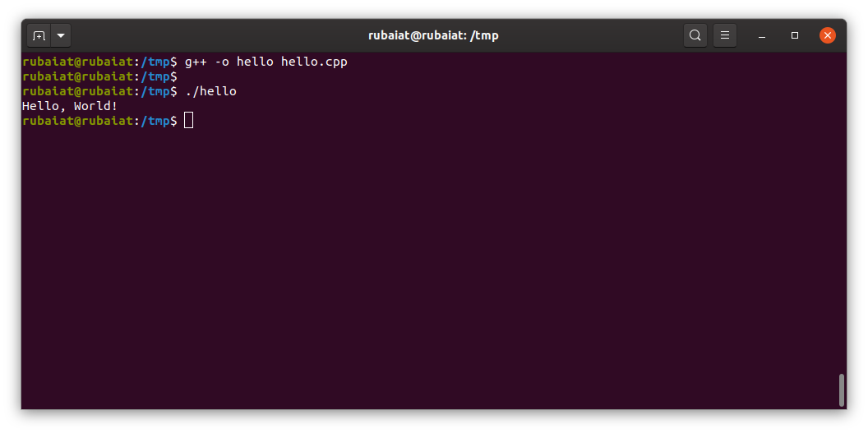Click the username on the ./hello prompt line
This screenshot has width=868, height=433.
pos(48,91)
